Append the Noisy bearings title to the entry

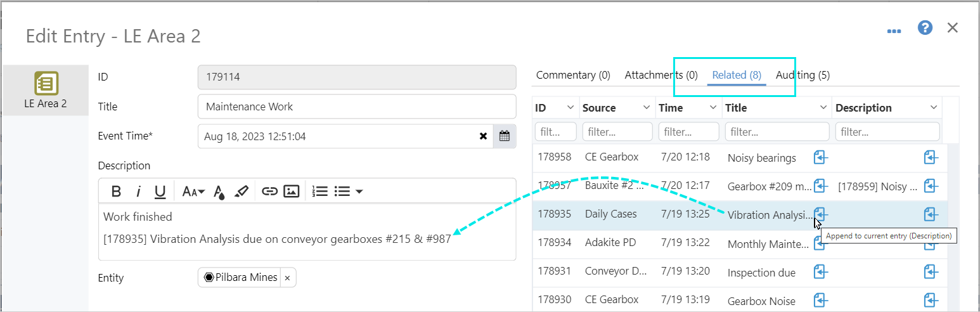[x=821, y=157]
